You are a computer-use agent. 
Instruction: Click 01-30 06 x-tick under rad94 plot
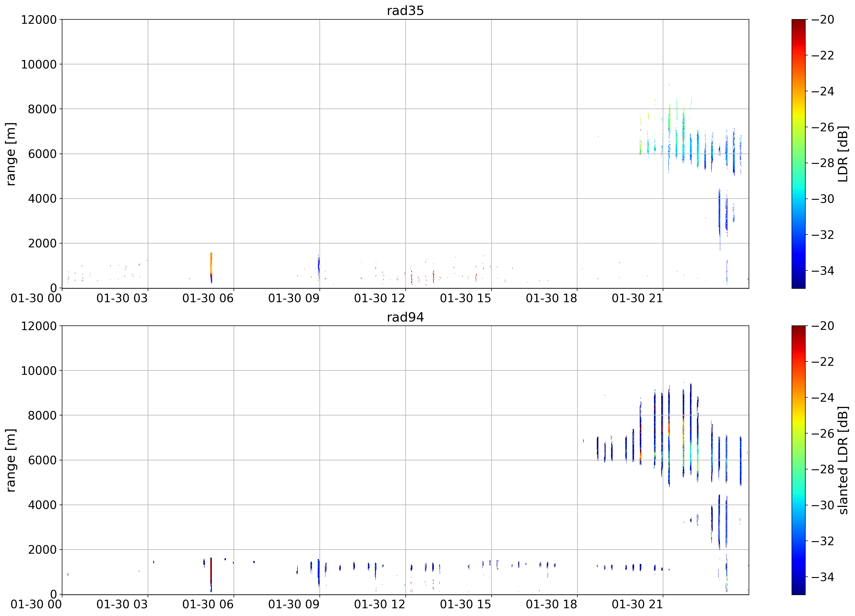tap(208, 605)
